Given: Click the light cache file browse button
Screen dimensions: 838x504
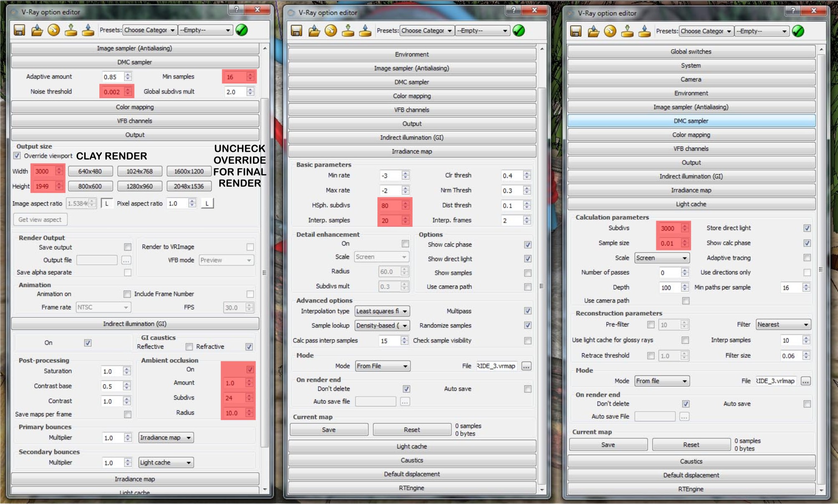Looking at the screenshot, I should click(x=805, y=381).
